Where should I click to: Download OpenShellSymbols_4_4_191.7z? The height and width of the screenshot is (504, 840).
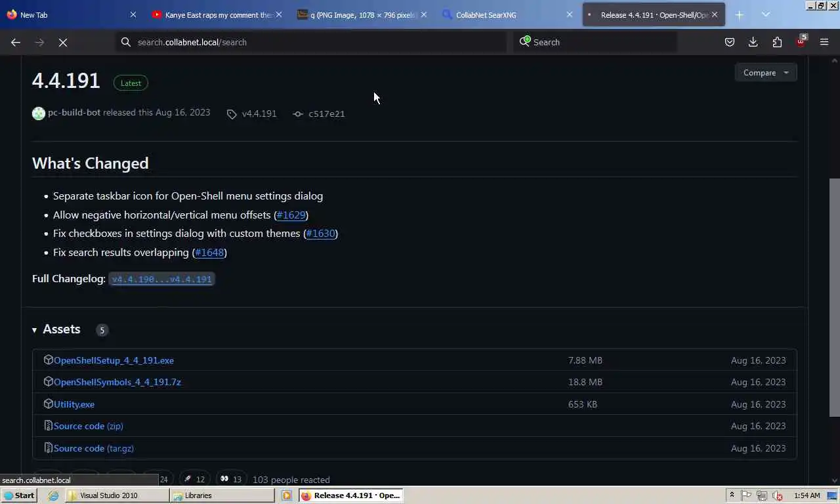point(117,382)
